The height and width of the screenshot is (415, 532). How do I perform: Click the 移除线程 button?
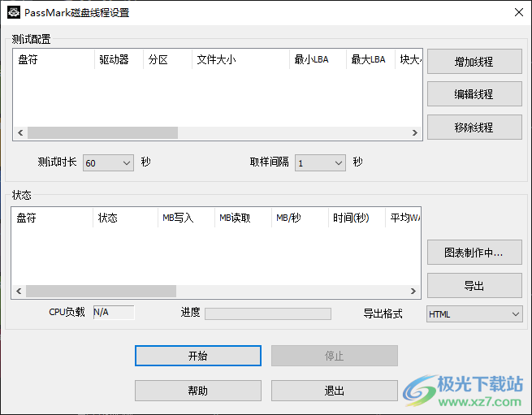(x=474, y=128)
